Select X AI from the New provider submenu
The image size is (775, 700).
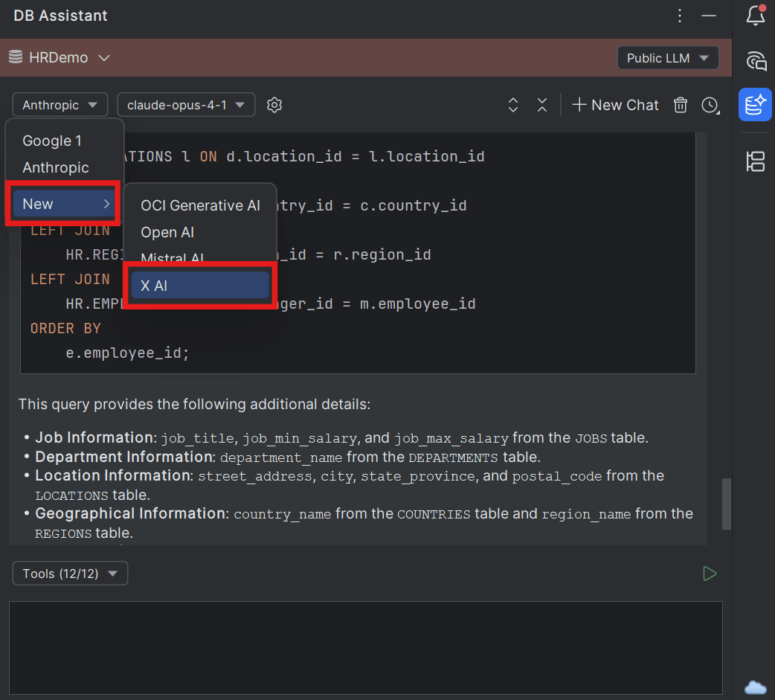199,285
